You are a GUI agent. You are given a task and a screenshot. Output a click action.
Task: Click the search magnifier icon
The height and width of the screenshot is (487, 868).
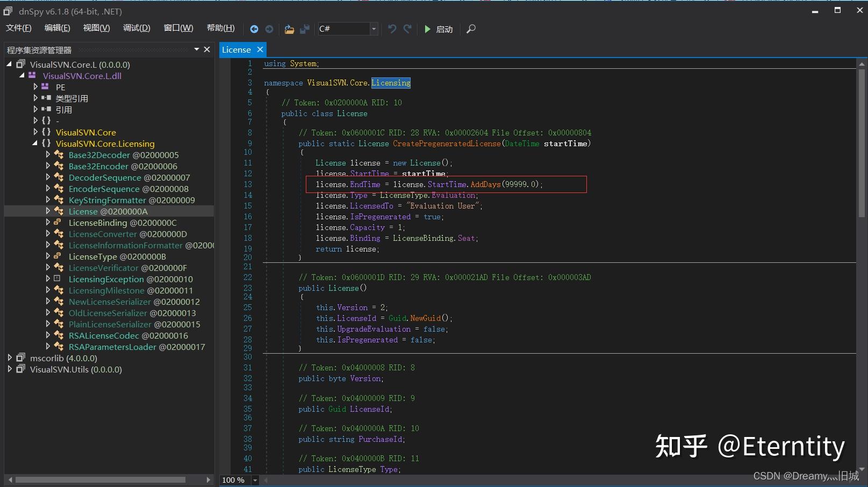[471, 29]
